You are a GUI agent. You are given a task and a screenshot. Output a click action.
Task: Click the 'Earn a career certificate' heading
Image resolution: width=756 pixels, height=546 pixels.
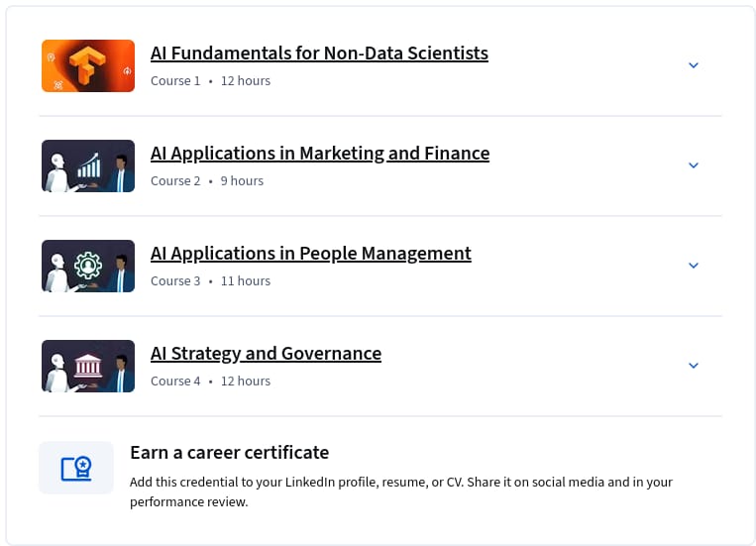tap(230, 453)
